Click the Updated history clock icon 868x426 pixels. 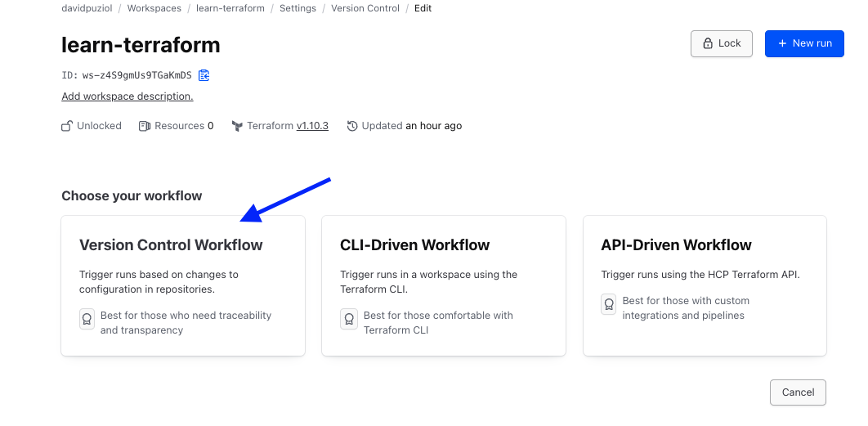(x=352, y=126)
